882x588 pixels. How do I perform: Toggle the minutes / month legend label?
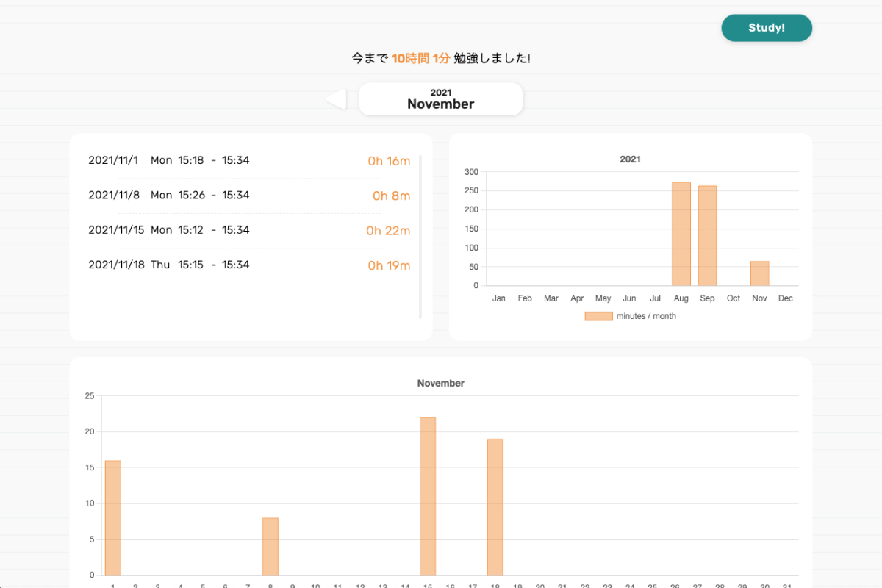646,316
